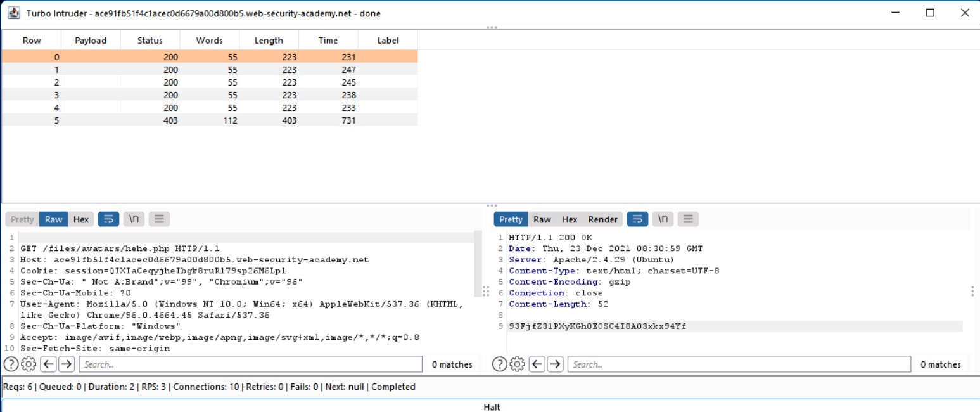Go to previous match in response search
The height and width of the screenshot is (412, 980).
[538, 364]
